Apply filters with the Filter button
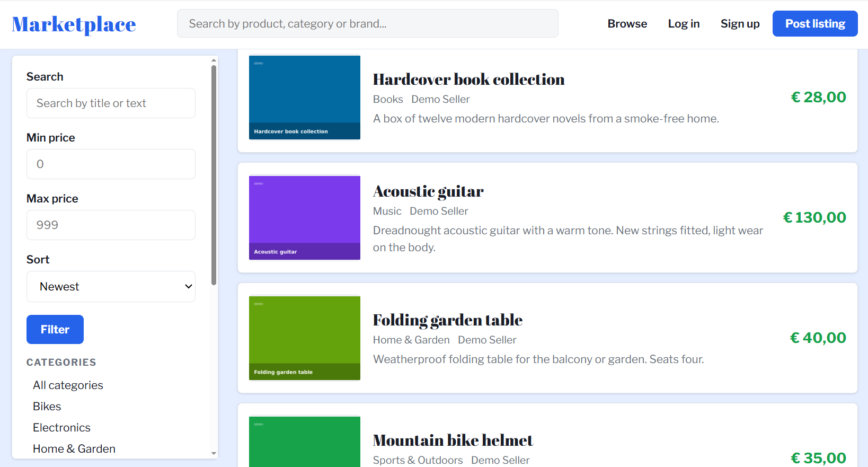Image resolution: width=868 pixels, height=467 pixels. [55, 330]
